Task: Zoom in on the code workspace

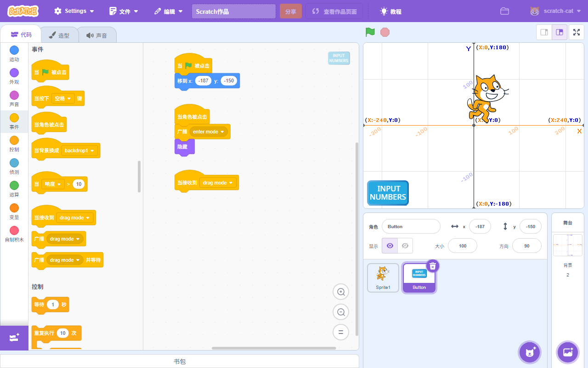Action: (x=341, y=292)
